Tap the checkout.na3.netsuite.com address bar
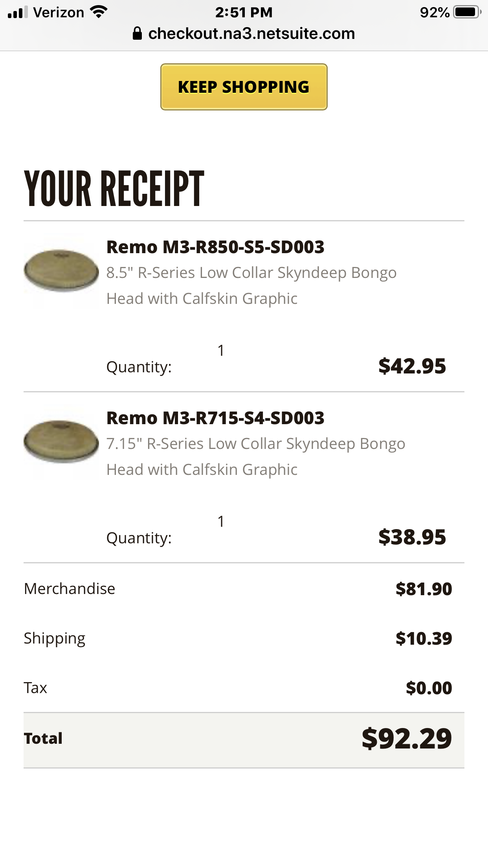Screen dimensions: 488x868 pyautogui.click(x=251, y=34)
